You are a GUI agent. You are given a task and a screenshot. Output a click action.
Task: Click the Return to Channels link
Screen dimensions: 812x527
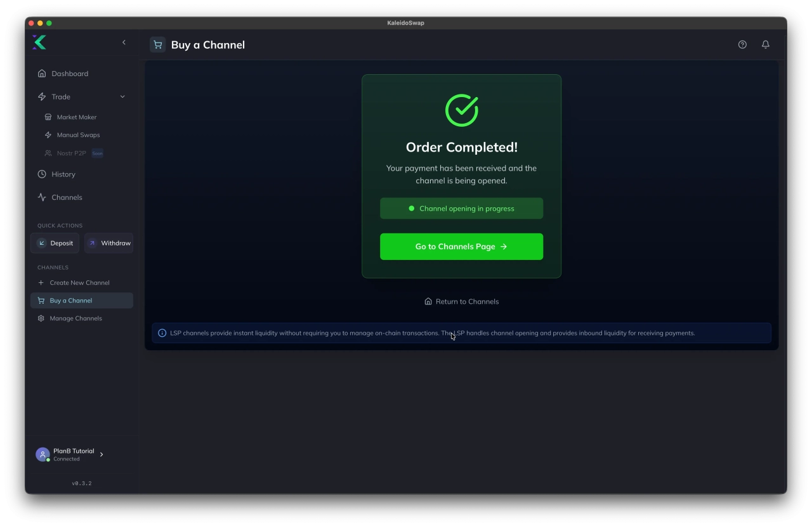point(461,302)
